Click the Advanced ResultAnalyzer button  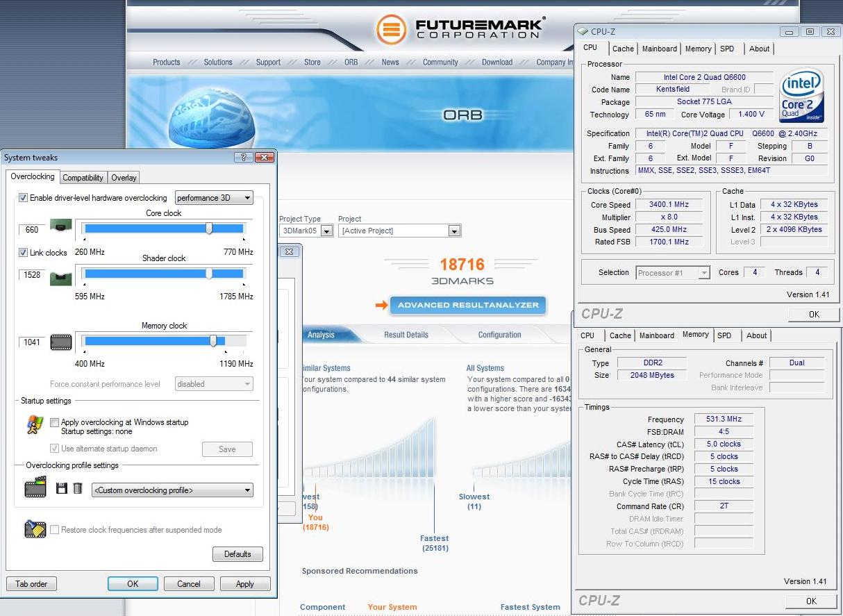point(468,305)
